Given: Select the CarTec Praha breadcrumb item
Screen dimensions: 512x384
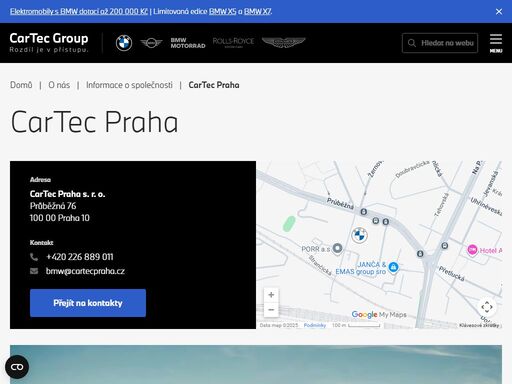Looking at the screenshot, I should click(214, 85).
